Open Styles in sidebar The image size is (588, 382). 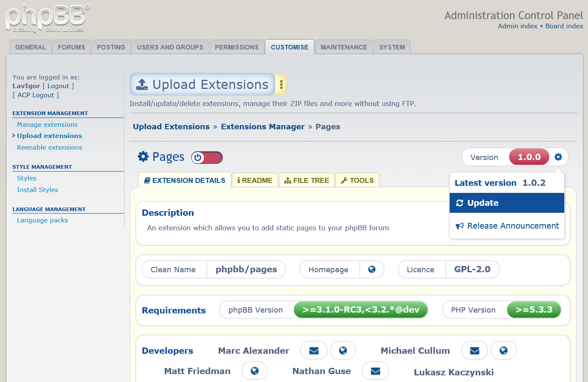point(27,178)
